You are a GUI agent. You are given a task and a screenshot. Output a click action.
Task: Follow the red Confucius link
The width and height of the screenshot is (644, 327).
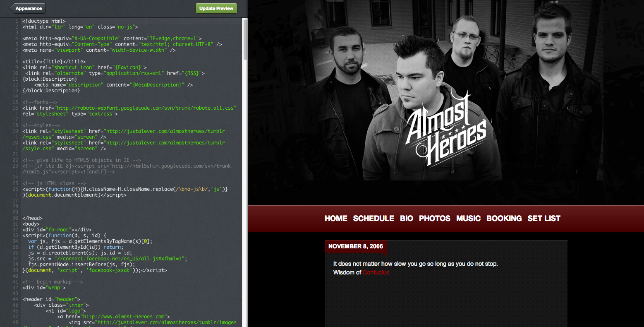click(376, 272)
